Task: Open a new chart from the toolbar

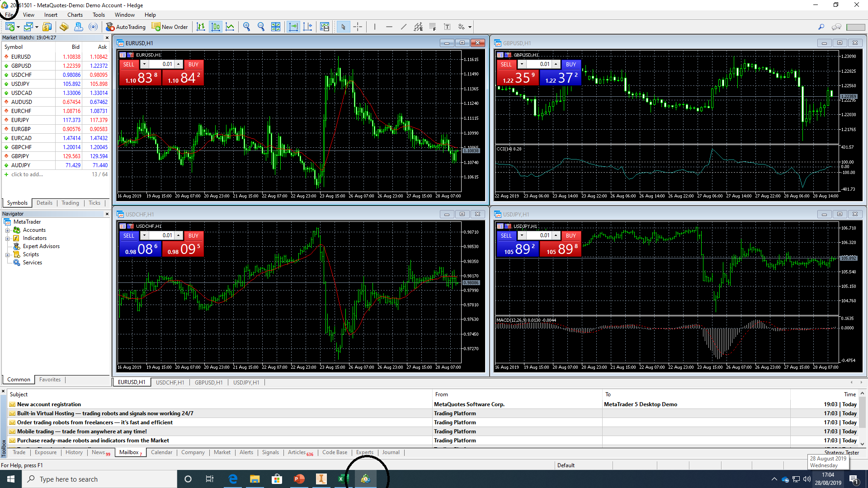Action: (10, 27)
